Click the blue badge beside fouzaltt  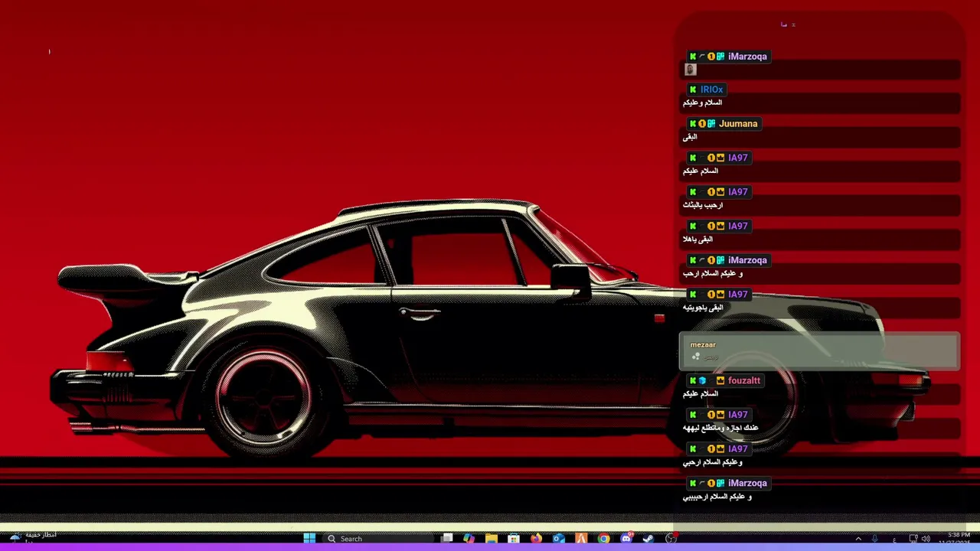(702, 380)
